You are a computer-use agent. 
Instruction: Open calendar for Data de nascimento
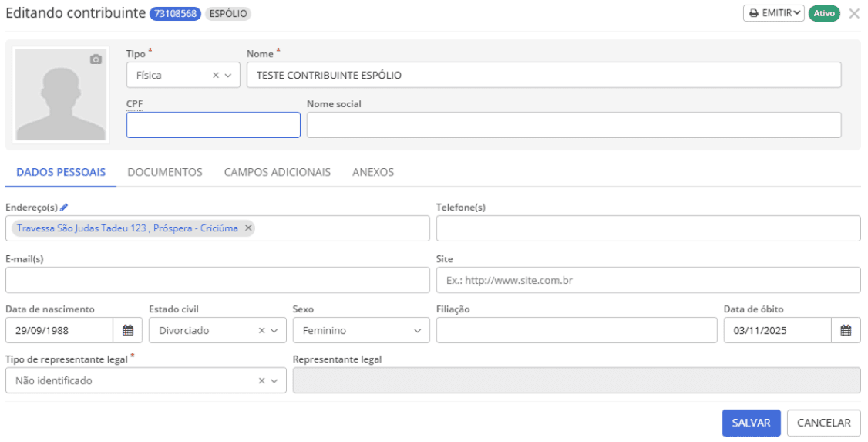click(128, 330)
